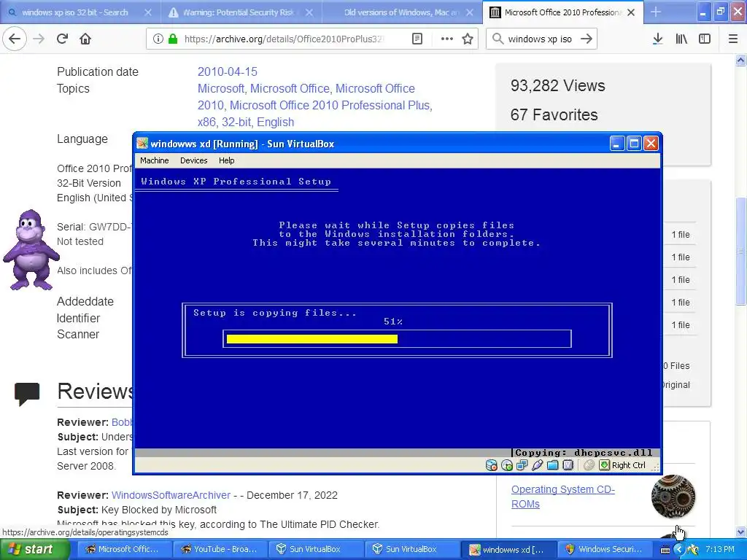747x560 pixels.
Task: Click the scrollbar up arrow
Action: [741, 61]
